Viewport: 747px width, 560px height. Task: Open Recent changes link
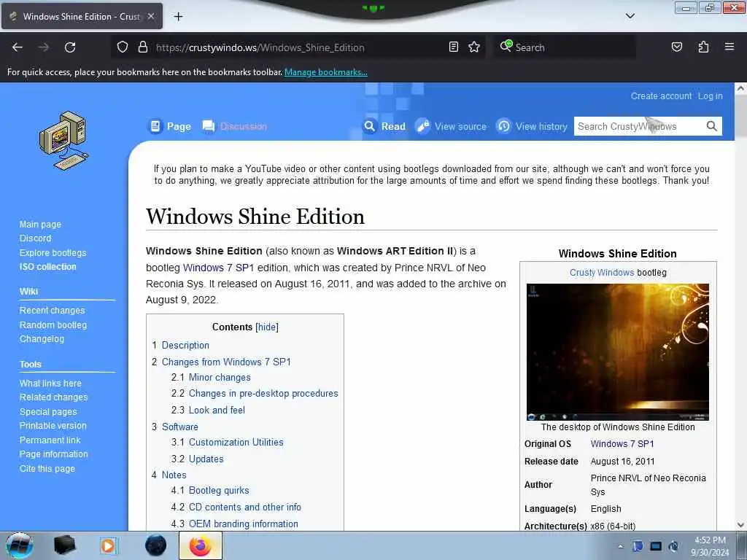(52, 311)
